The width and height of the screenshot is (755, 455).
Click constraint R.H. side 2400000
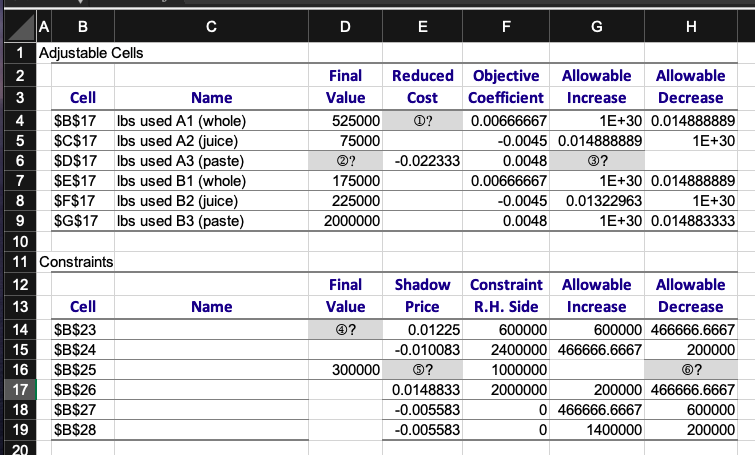tap(506, 350)
